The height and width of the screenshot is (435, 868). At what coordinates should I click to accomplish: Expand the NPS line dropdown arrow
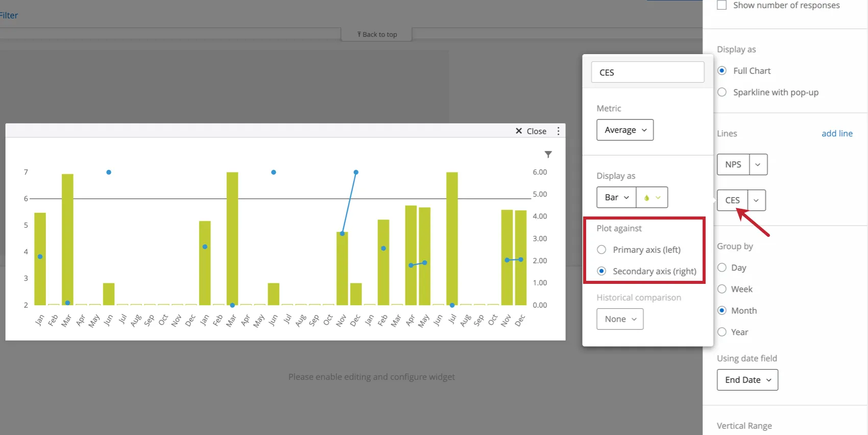point(758,164)
